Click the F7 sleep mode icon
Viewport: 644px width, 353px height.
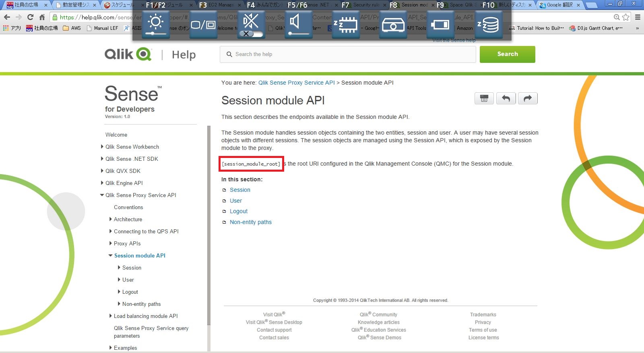(346, 25)
